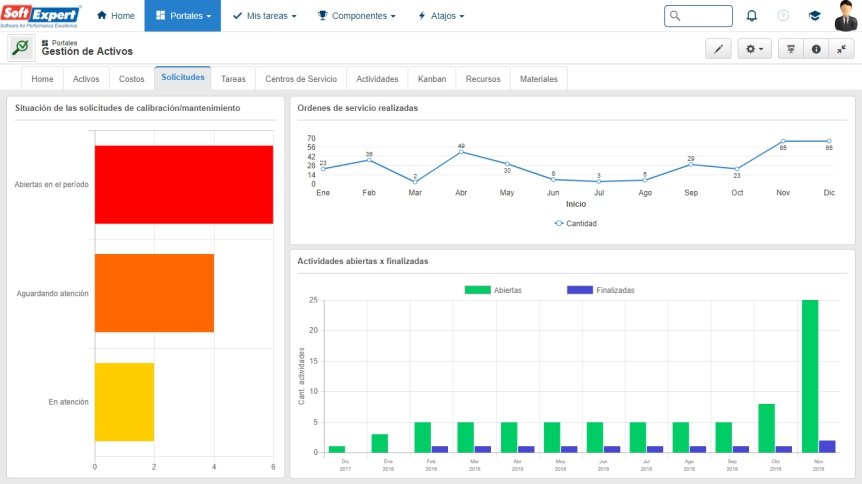
Task: Toggle the Finalizadas legend series
Action: [600, 290]
